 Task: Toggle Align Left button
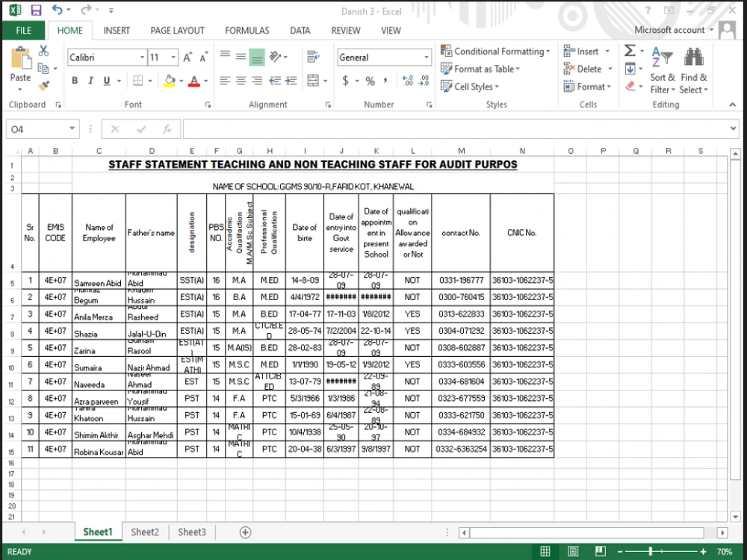[x=225, y=81]
